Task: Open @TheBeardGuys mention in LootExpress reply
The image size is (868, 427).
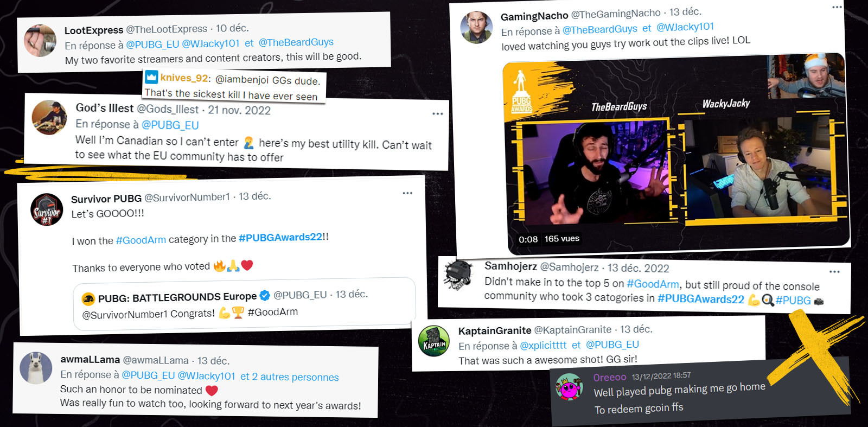Action: (x=296, y=42)
